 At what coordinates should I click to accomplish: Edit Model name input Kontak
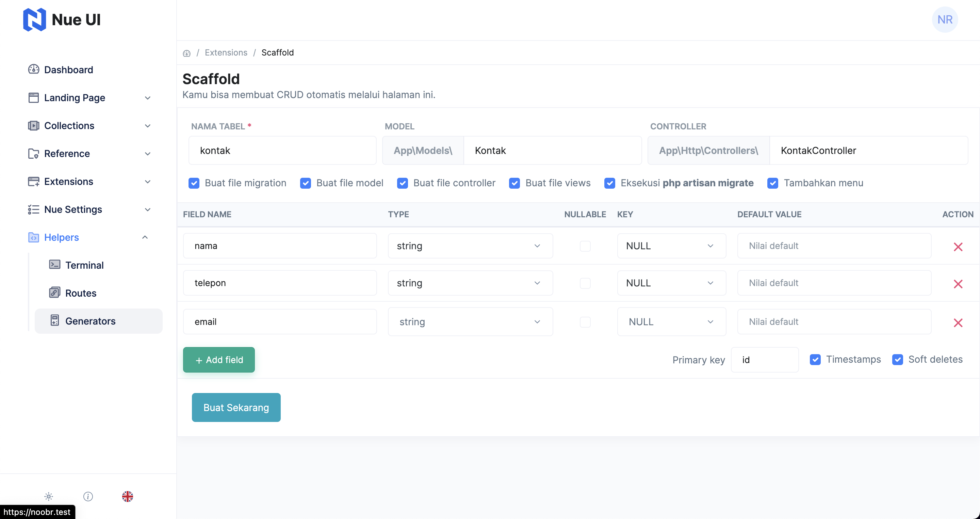tap(552, 151)
